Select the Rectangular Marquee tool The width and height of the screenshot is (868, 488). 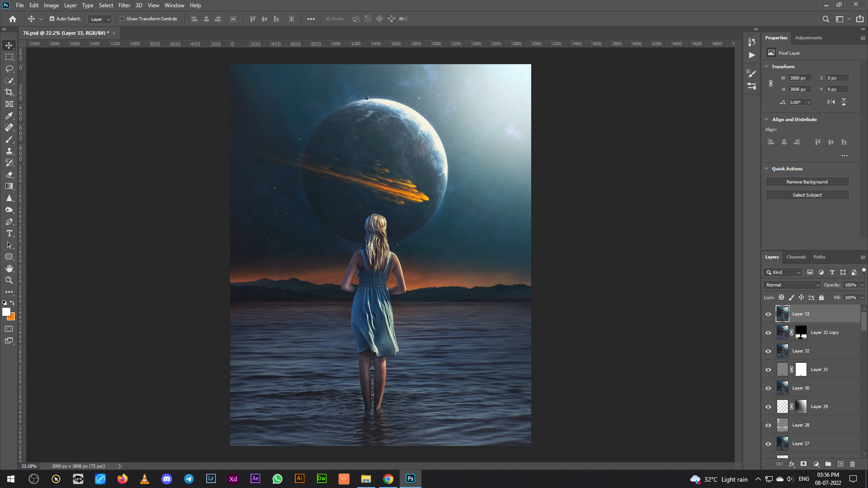[9, 57]
